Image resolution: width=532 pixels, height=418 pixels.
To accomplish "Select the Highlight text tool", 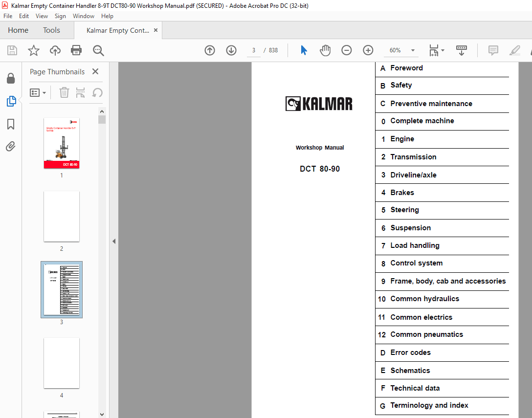I will point(514,50).
